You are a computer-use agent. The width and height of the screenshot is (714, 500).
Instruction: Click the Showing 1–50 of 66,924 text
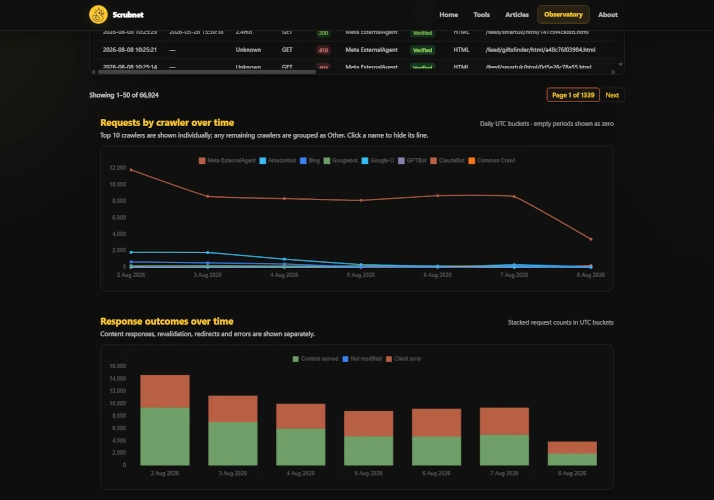tap(124, 95)
